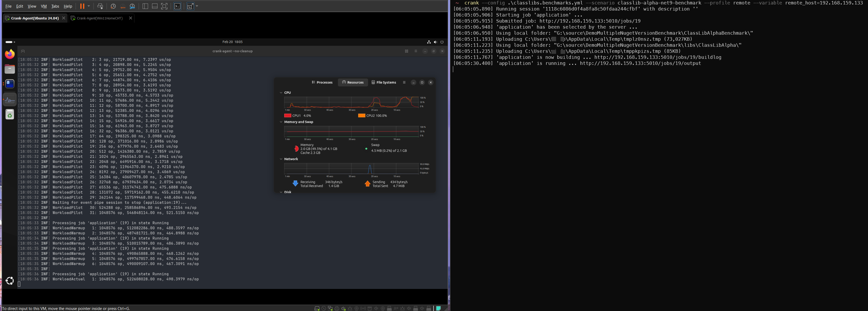Open the power options dropdown arrow beside pause
Image resolution: width=868 pixels, height=311 pixels.
(x=89, y=6)
